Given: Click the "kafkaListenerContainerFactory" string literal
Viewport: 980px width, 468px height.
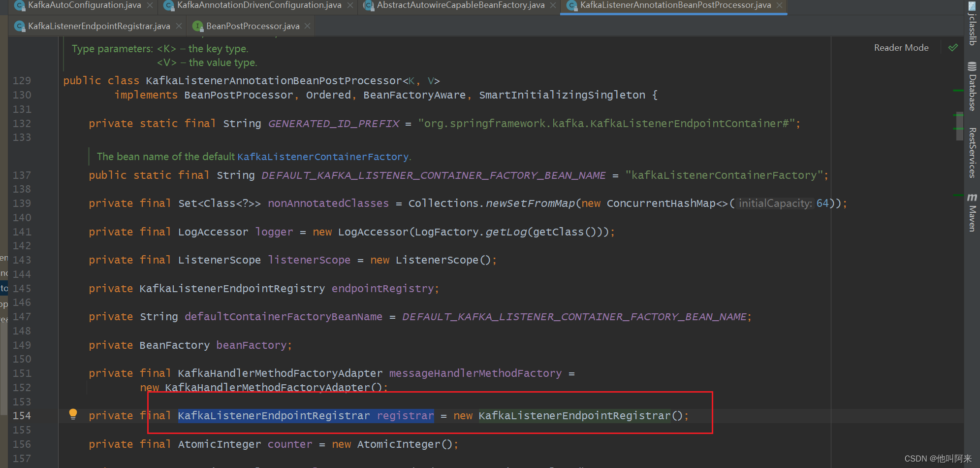Looking at the screenshot, I should 724,175.
